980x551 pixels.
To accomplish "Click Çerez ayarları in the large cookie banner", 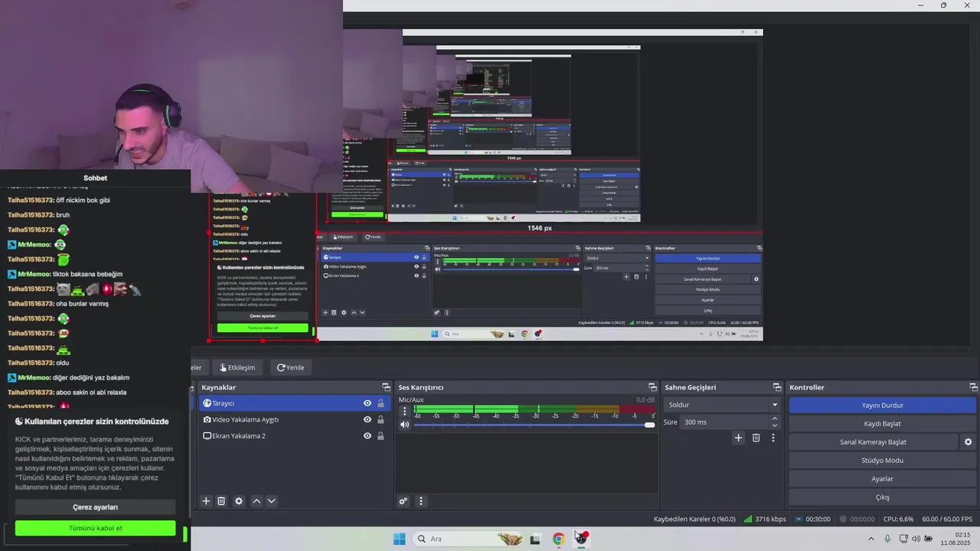I will pos(96,507).
